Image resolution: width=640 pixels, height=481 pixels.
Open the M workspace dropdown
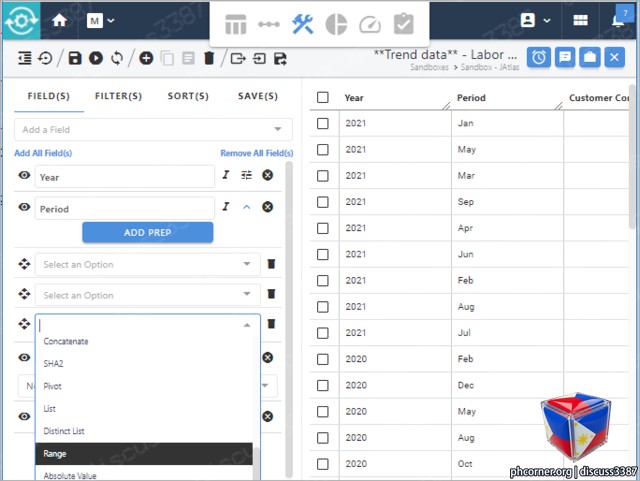click(x=100, y=20)
